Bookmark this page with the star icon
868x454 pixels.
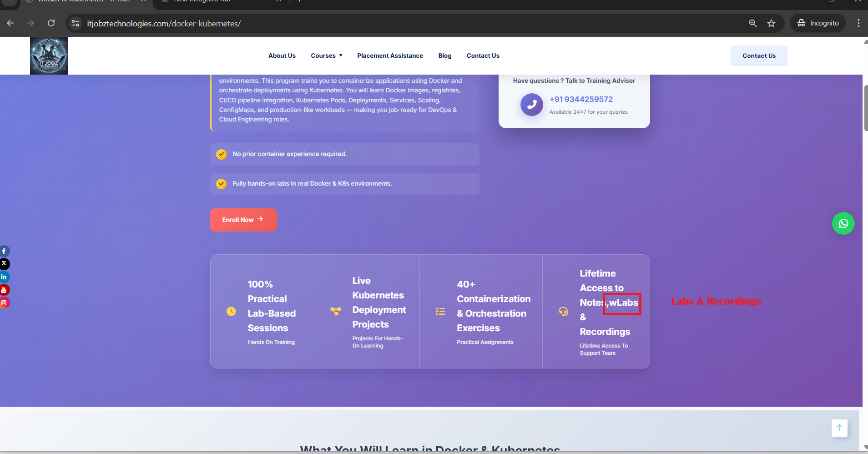[771, 23]
